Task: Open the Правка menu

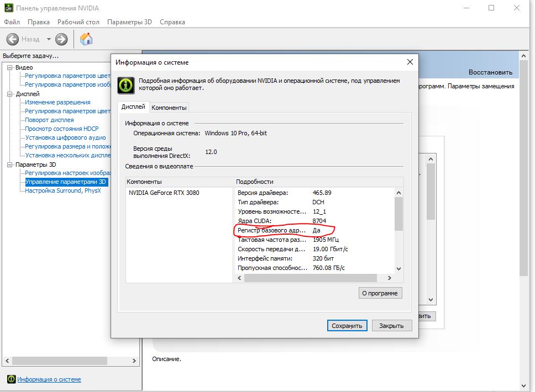Action: point(39,22)
